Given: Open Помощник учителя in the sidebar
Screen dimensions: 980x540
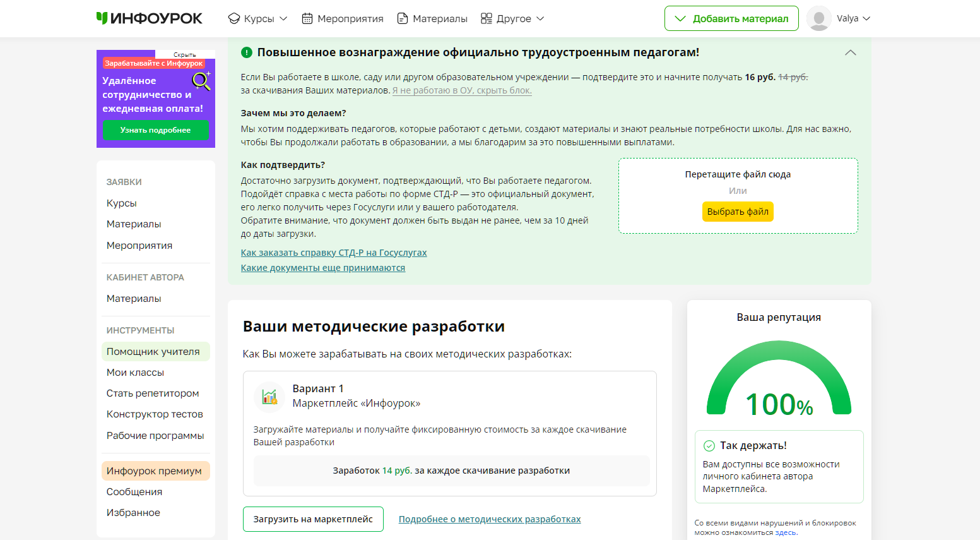Looking at the screenshot, I should tap(156, 352).
